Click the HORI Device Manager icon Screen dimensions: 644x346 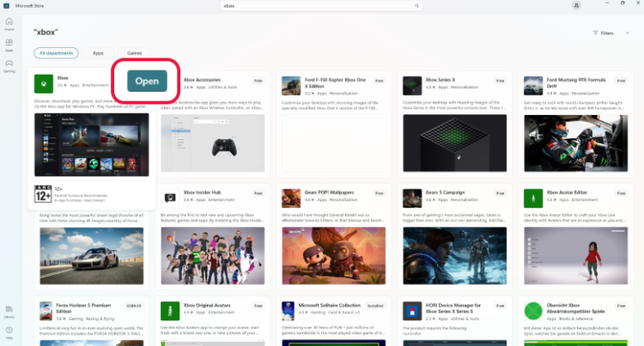(412, 311)
